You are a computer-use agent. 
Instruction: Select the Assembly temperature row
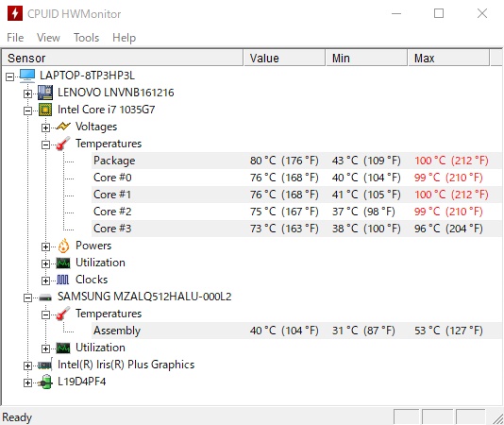tap(296, 331)
